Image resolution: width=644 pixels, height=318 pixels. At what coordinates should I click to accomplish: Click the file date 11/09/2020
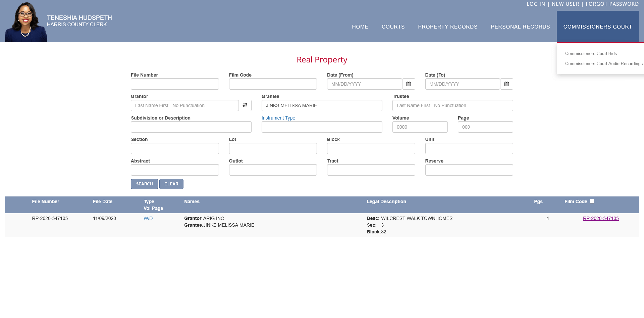[104, 218]
